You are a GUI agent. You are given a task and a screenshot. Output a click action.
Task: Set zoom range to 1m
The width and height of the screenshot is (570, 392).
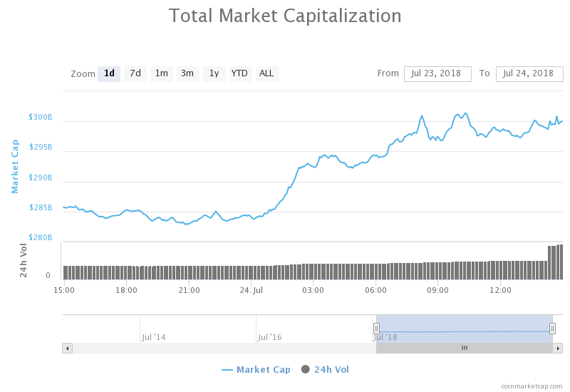(x=162, y=73)
